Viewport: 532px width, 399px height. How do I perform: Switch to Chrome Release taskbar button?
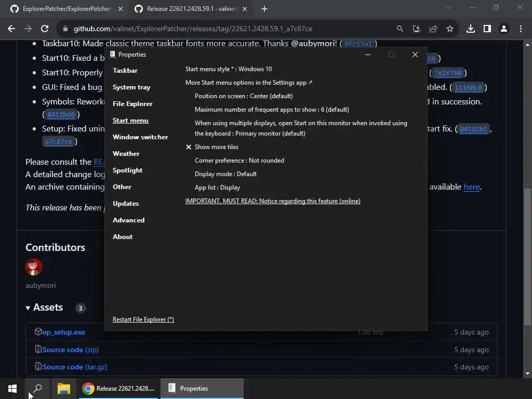pos(119,389)
